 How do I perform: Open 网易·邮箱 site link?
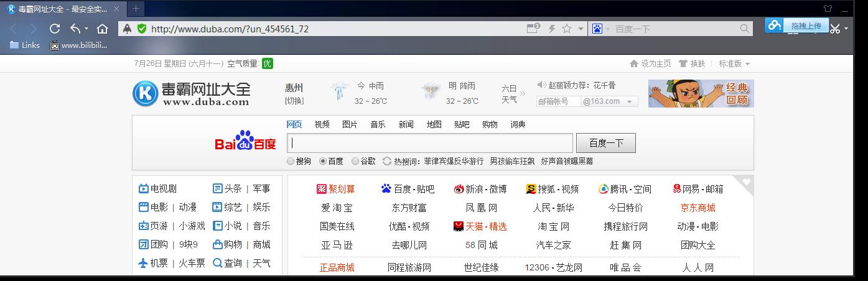pyautogui.click(x=698, y=189)
